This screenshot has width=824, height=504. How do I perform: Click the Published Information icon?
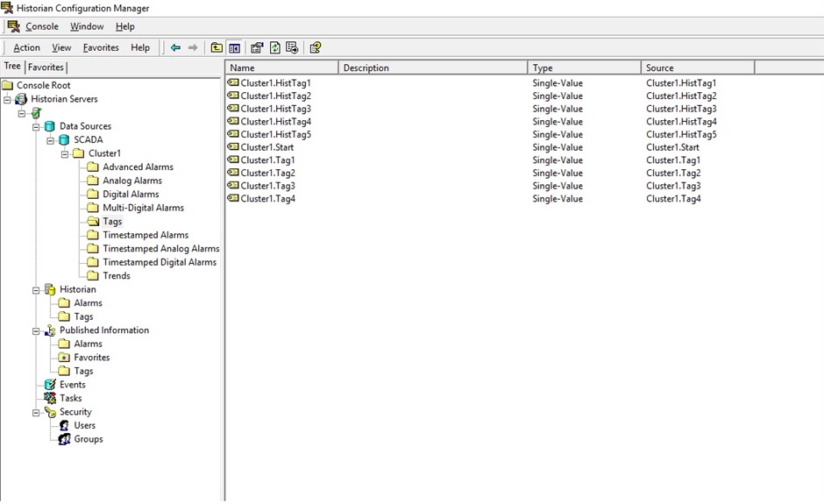50,330
